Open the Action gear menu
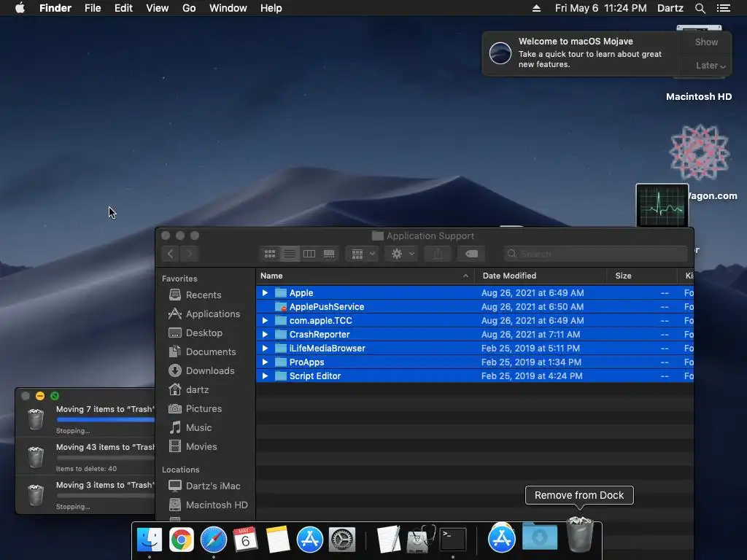Viewport: 747px width, 560px height. (402, 254)
